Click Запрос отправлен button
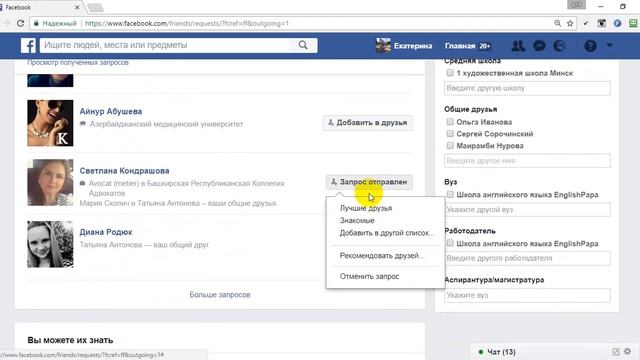The image size is (640, 360). [x=369, y=182]
